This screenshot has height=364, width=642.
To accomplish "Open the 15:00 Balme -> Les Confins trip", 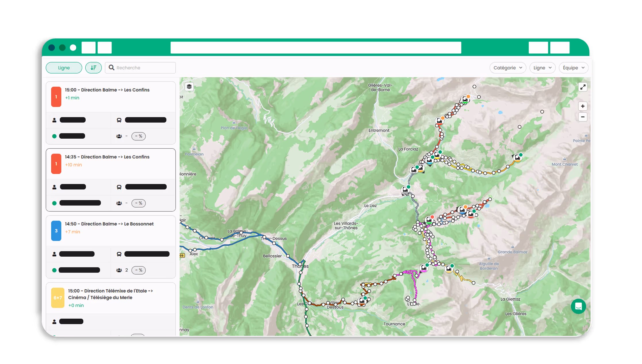I will pos(107,90).
